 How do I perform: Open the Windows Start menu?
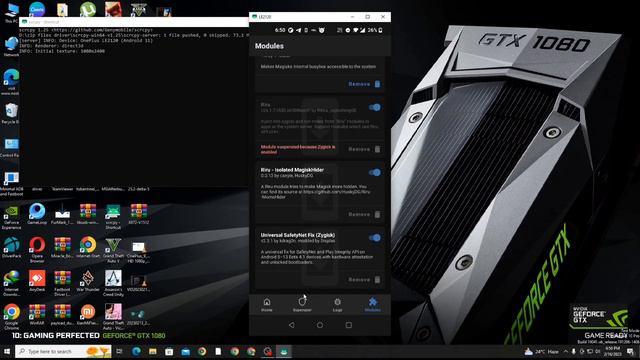pyautogui.click(x=7, y=351)
